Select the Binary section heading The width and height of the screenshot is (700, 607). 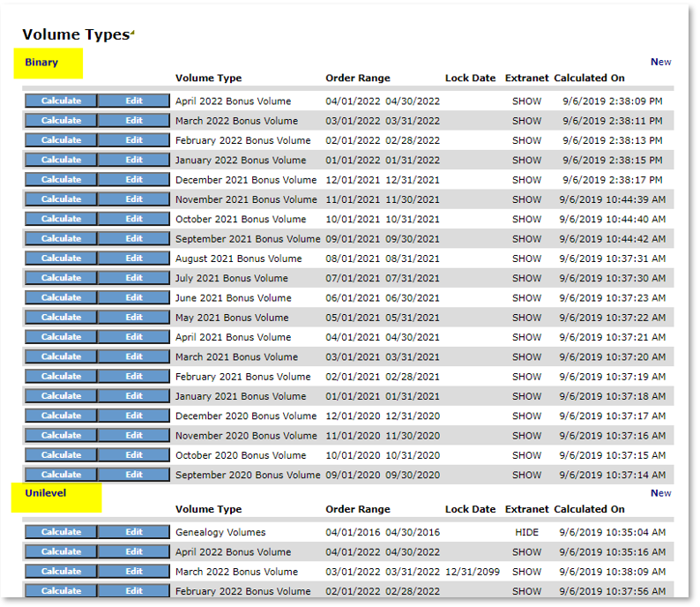click(x=41, y=63)
